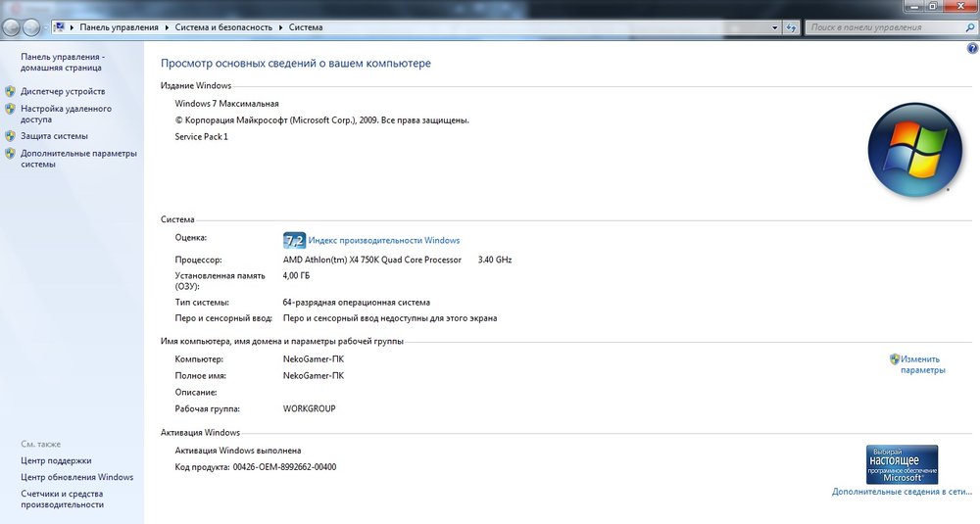Expand breadcrumb arrow after Система и безопасность

click(280, 27)
